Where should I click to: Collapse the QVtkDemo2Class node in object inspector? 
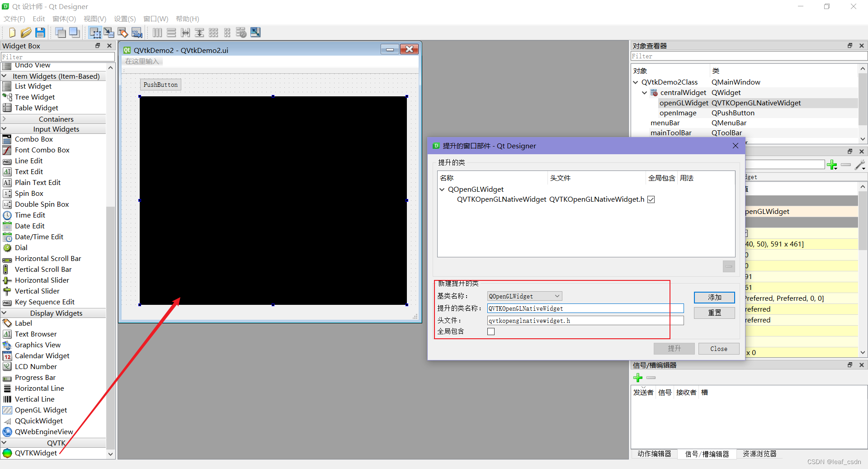tap(636, 82)
